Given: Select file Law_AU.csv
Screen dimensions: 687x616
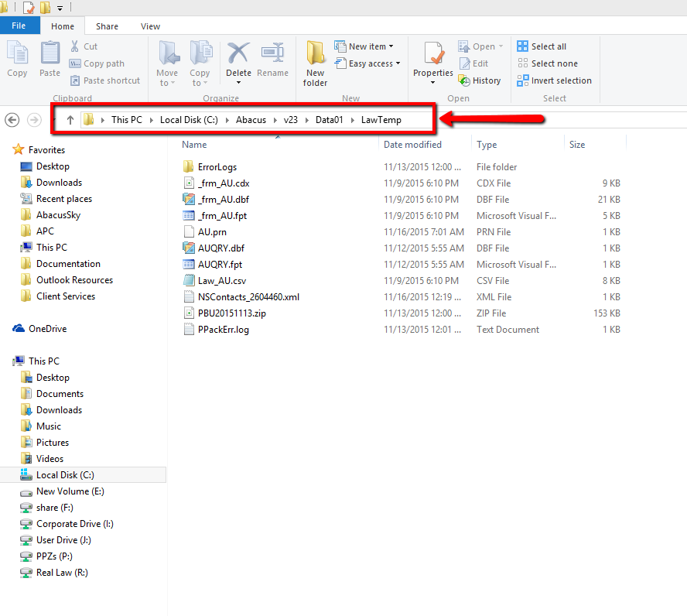Looking at the screenshot, I should click(222, 280).
